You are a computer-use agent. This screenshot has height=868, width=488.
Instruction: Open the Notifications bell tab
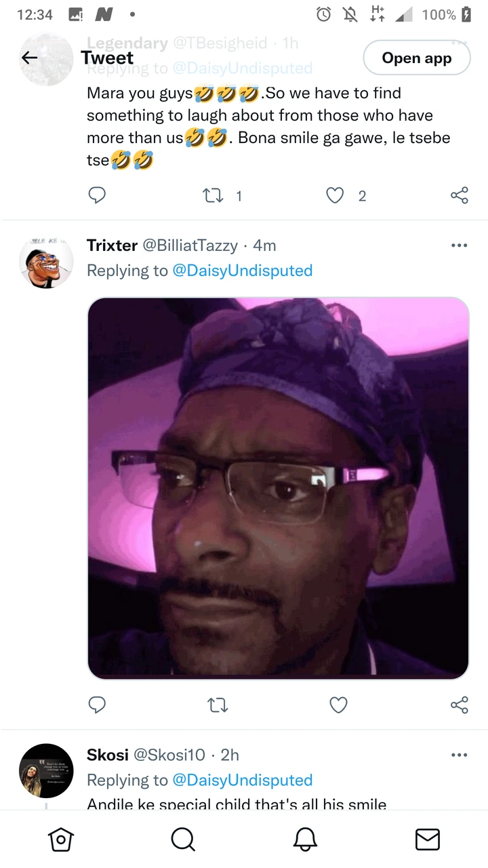click(x=305, y=840)
